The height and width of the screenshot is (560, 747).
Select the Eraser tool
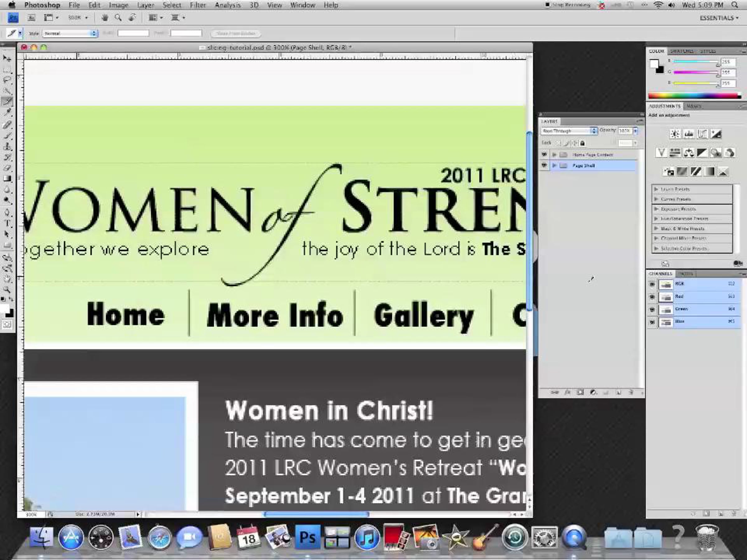(7, 168)
